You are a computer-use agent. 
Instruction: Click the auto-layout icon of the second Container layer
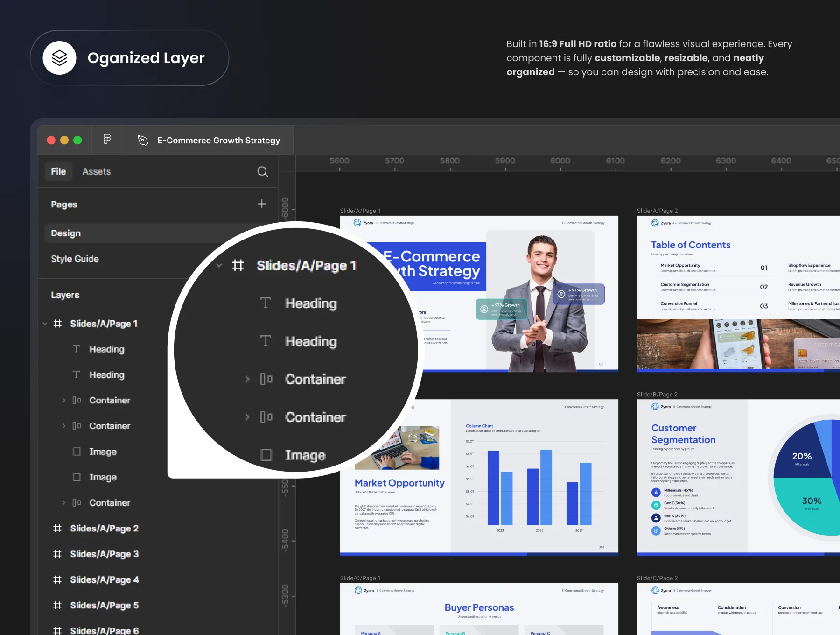point(77,426)
